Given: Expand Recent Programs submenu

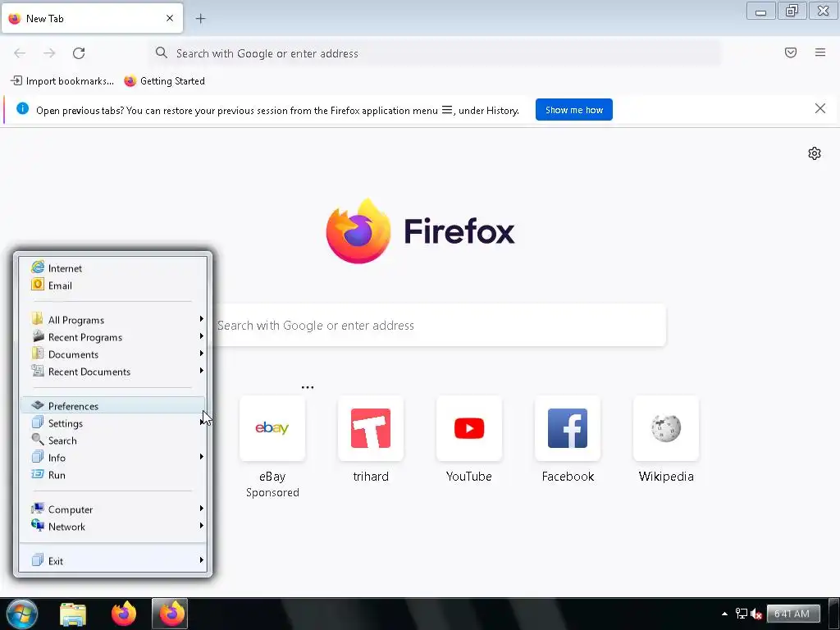Looking at the screenshot, I should 113,337.
